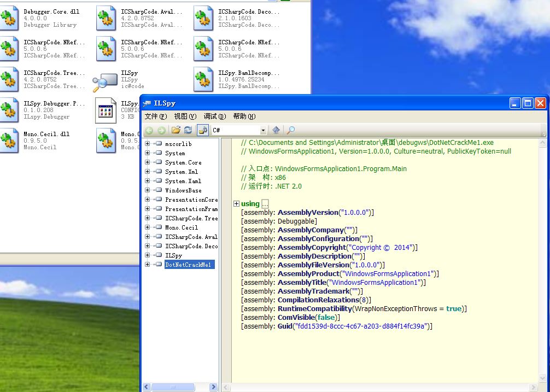Click the Forward navigation arrow in ILSpy toolbar
This screenshot has width=550, height=392.
[x=161, y=131]
